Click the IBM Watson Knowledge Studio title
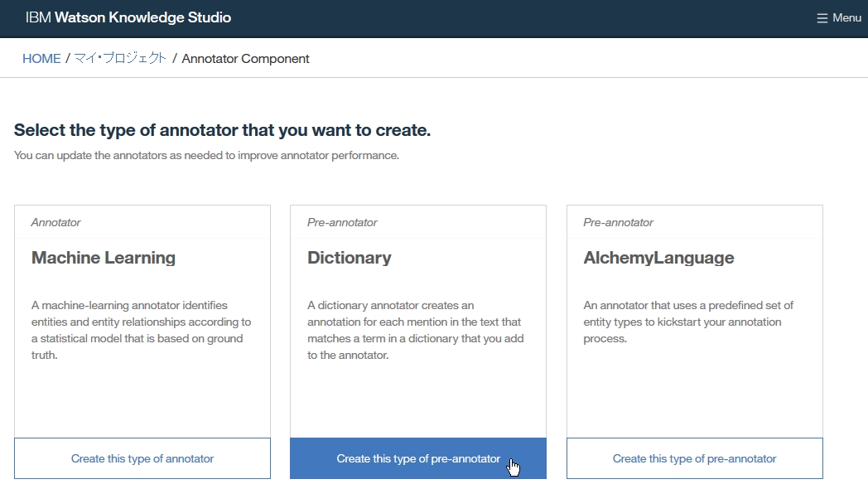Image resolution: width=868 pixels, height=489 pixels. [128, 17]
